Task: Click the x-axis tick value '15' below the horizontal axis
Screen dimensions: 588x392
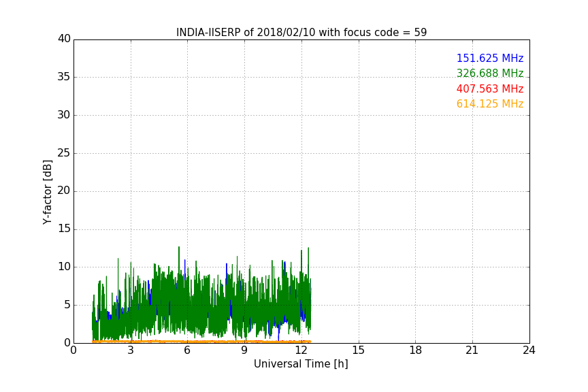Action: click(x=358, y=350)
